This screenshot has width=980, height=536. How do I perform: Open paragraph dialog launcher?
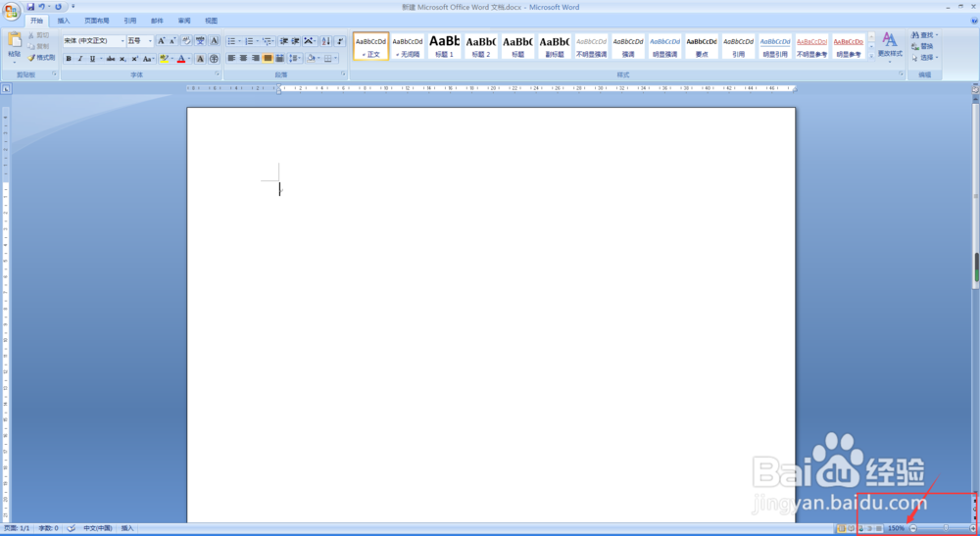343,74
